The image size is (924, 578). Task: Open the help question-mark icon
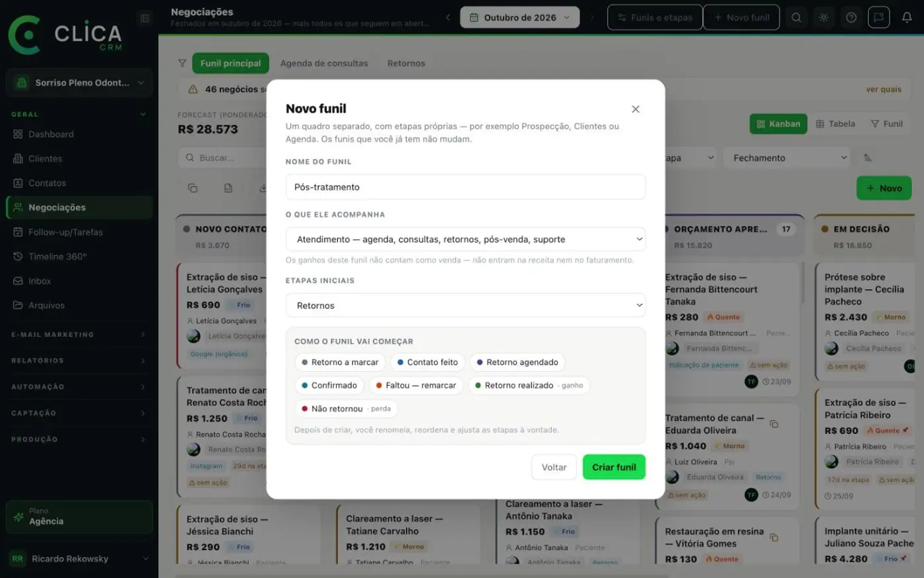pos(851,18)
